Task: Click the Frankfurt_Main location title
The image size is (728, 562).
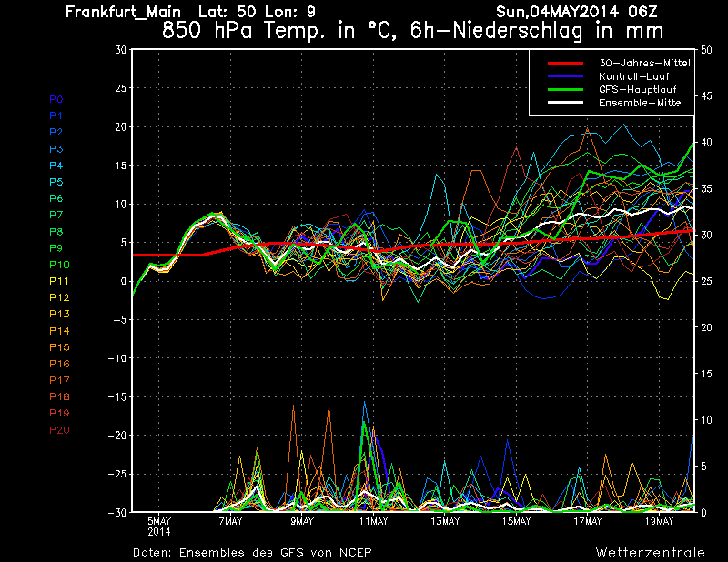Action: pyautogui.click(x=123, y=12)
